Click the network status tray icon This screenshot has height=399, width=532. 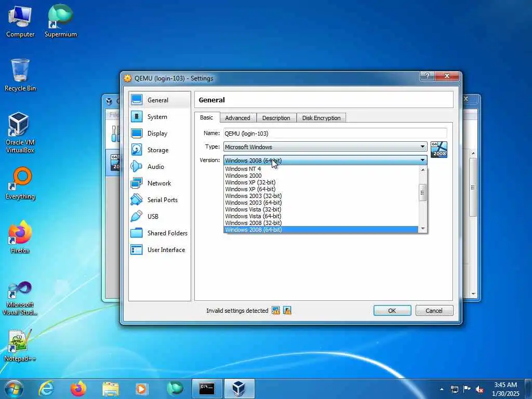[x=454, y=390]
